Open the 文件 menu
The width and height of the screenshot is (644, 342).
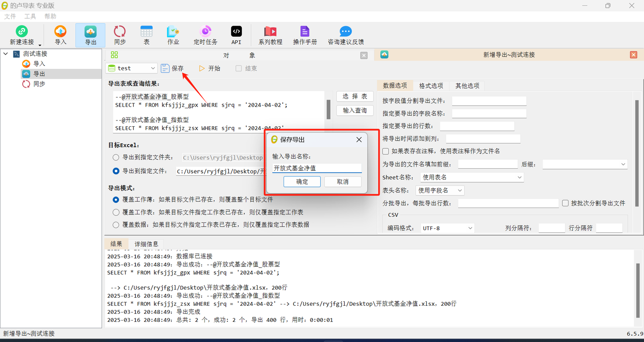click(10, 16)
